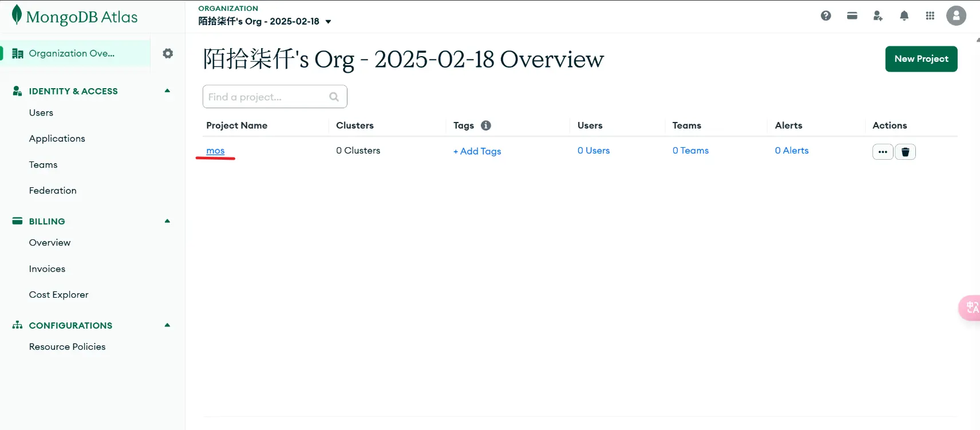This screenshot has height=430, width=980.
Task: Focus the Find a project search field
Action: tap(267, 97)
